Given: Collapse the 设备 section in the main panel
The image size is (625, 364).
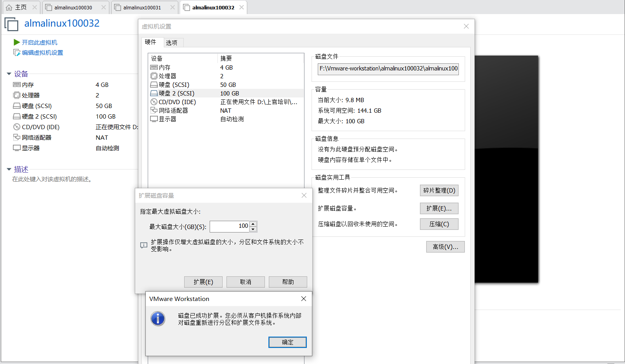Looking at the screenshot, I should click(x=9, y=74).
